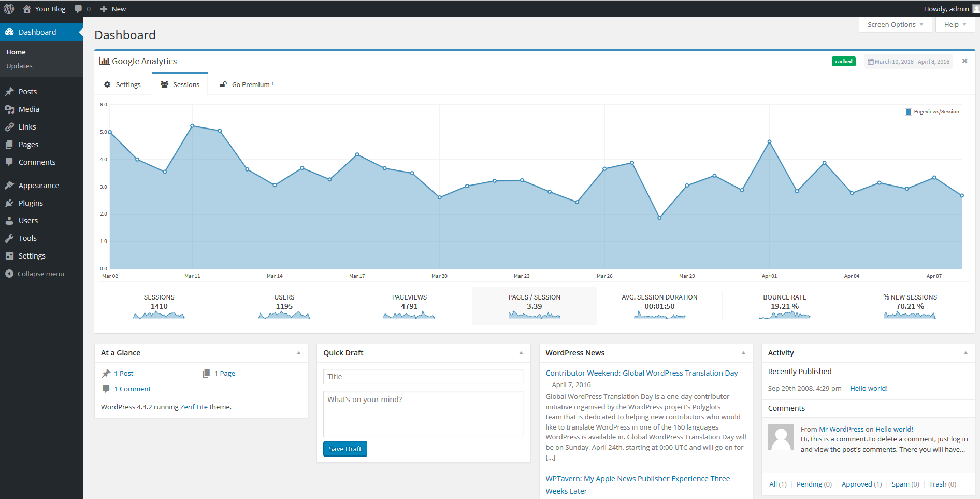Click the commenter avatar in Activity

coord(781,437)
